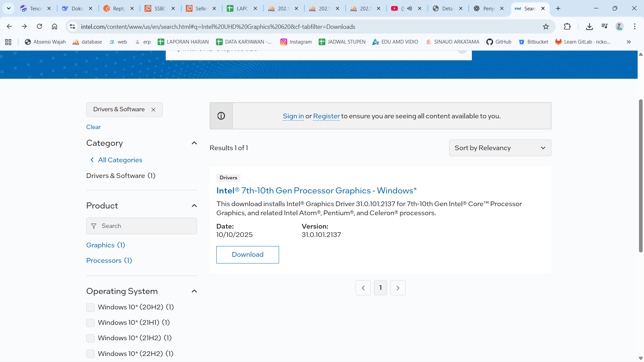
Task: Open the browser extensions puzzle icon
Action: pyautogui.click(x=567, y=26)
